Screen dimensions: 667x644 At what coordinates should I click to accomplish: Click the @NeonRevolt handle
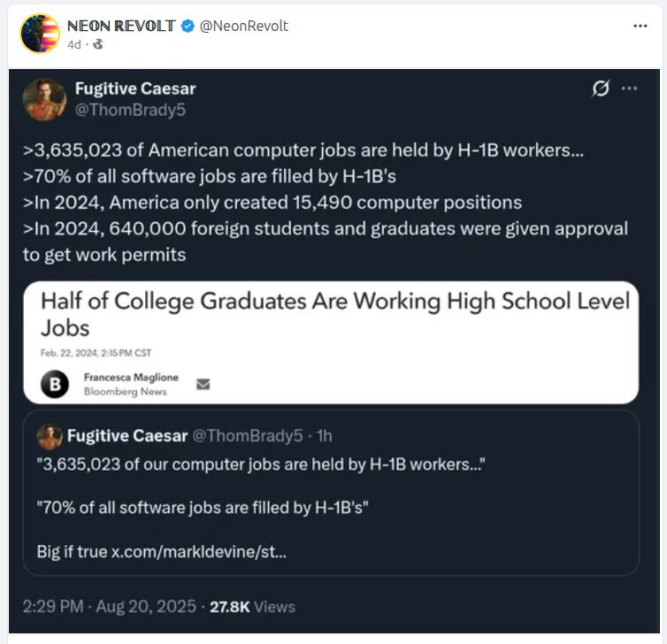pos(244,27)
